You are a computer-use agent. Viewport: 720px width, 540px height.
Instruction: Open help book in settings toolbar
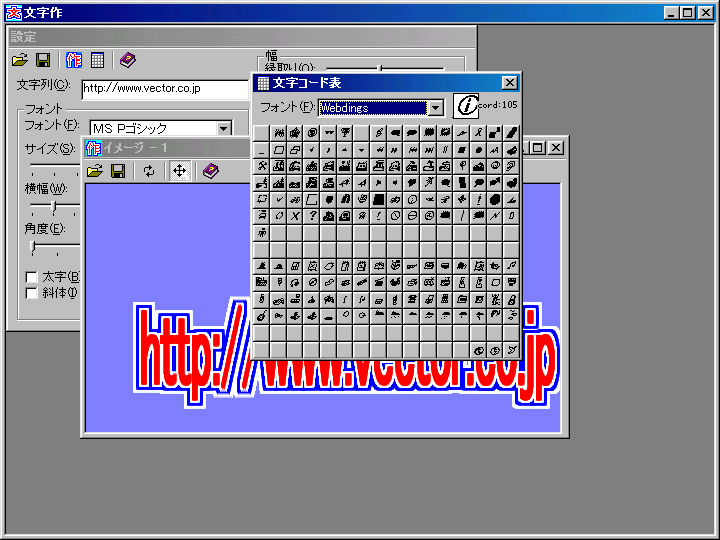click(x=128, y=60)
